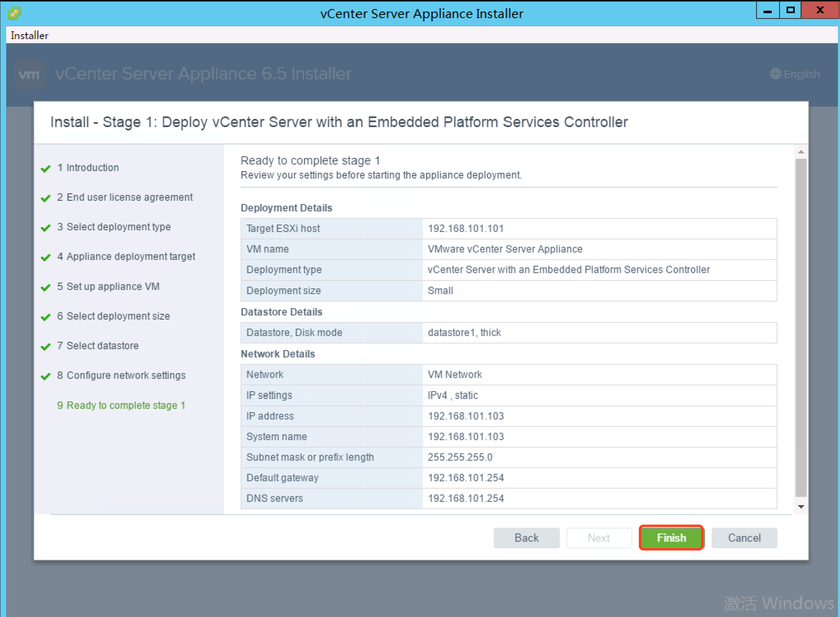Screen dimensions: 840x617
Task: Click the vCenter installer title bar icon
Action: pyautogui.click(x=14, y=13)
